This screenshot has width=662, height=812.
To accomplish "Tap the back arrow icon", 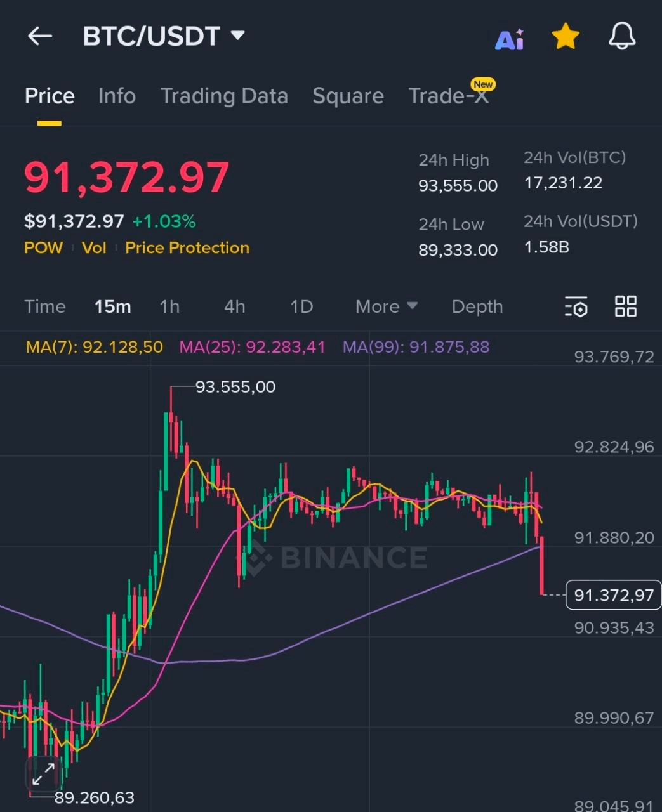I will [x=40, y=36].
